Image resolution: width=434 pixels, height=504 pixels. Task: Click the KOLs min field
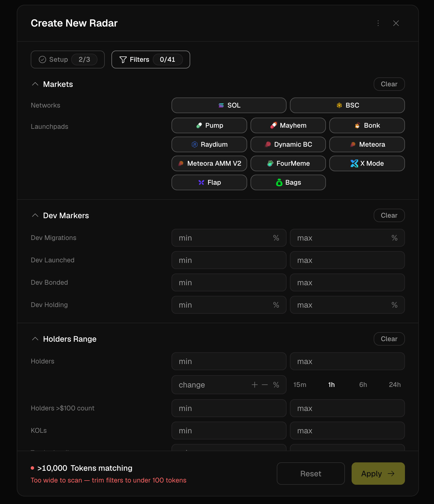click(229, 431)
